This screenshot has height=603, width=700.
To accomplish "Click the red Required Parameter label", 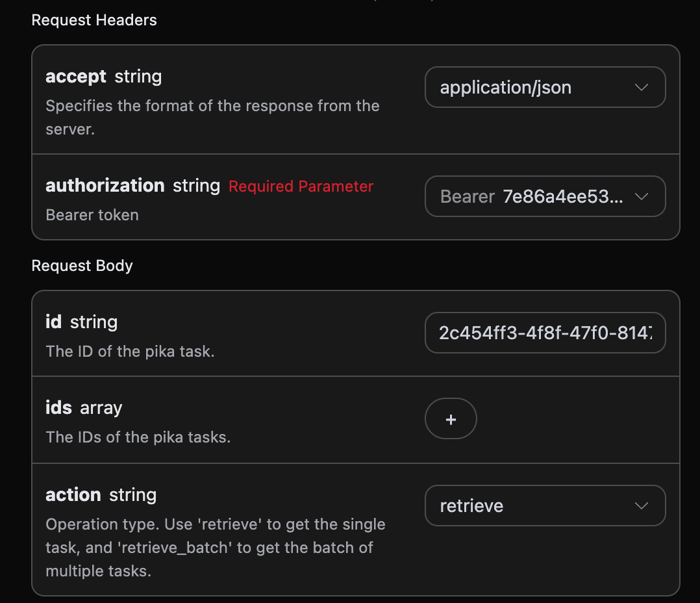I will coord(301,186).
